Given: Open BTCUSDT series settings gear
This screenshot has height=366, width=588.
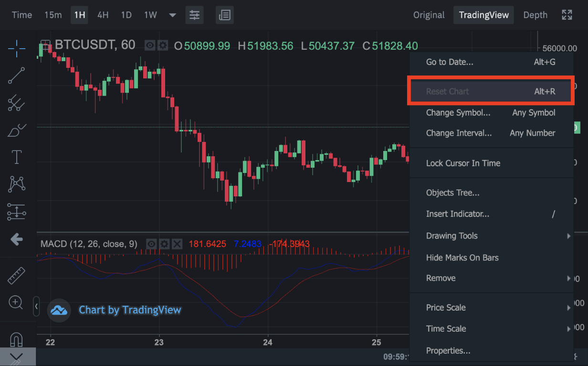Looking at the screenshot, I should tap(163, 46).
